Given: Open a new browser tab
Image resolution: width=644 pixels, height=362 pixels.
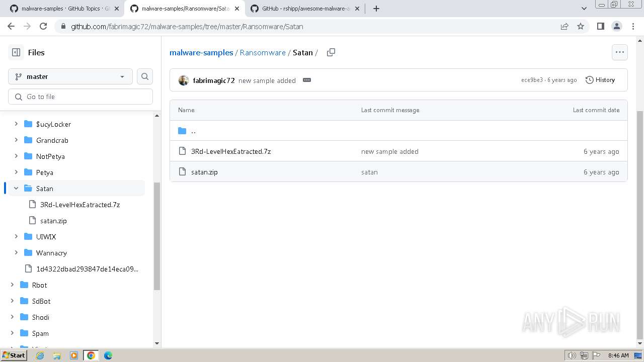Looking at the screenshot, I should [x=376, y=9].
